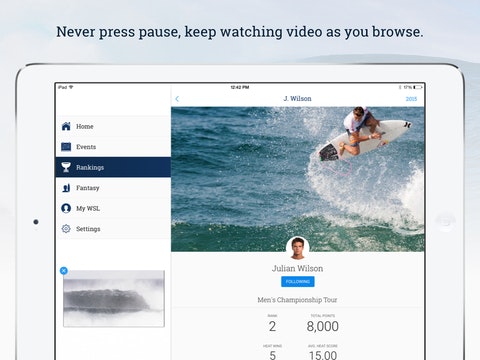This screenshot has width=480, height=360.
Task: Tap the Men's Championship Tour heading
Action: pos(297,300)
